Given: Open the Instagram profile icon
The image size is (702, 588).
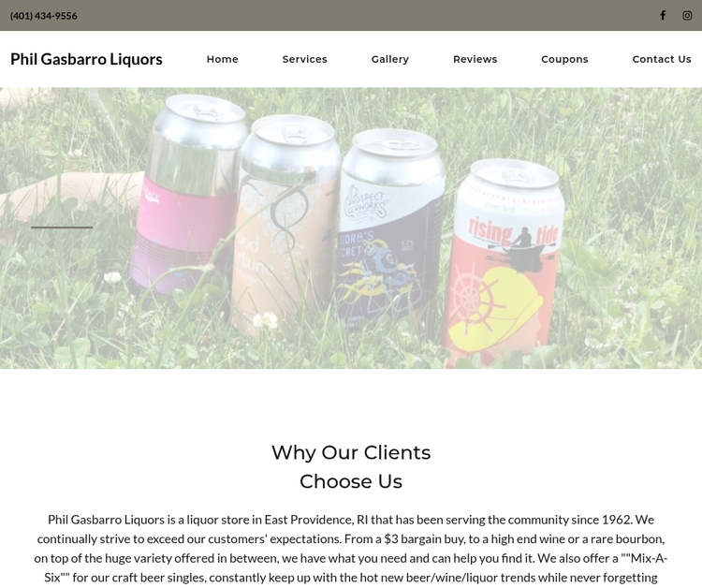Looking at the screenshot, I should click(687, 15).
